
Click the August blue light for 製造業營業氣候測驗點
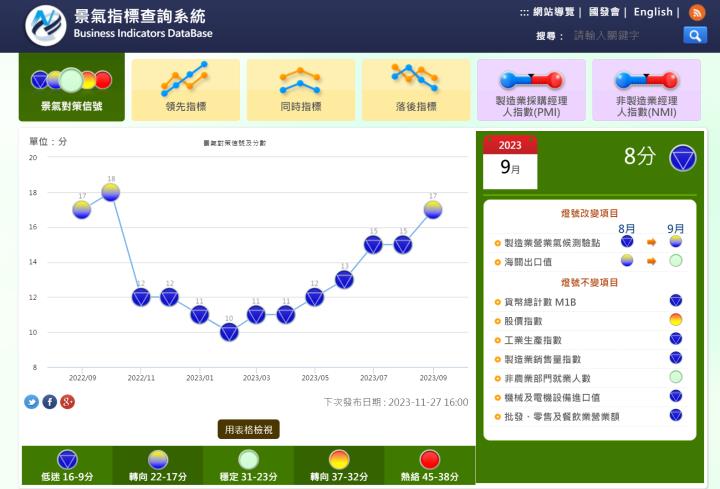click(x=627, y=242)
